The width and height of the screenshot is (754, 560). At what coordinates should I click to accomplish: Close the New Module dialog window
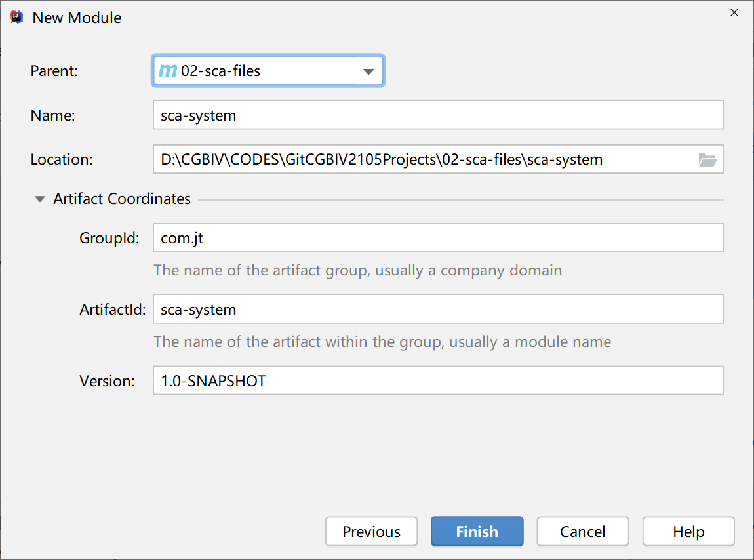pos(734,13)
